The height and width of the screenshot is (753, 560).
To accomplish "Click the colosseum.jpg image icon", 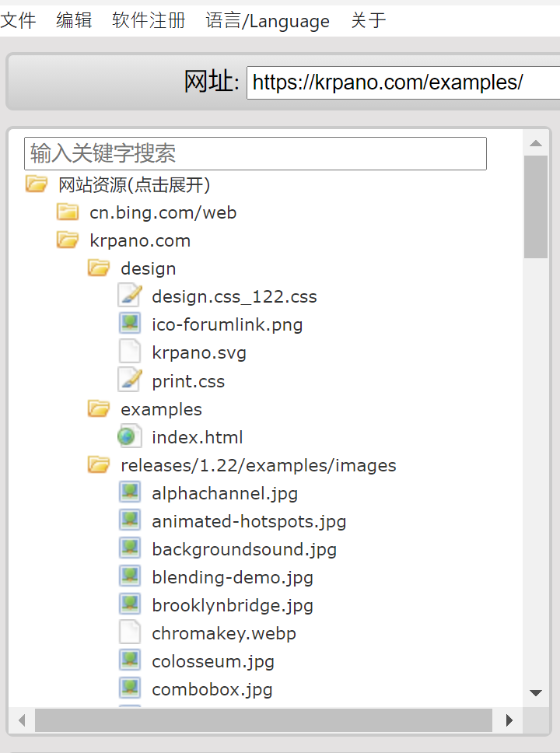I will click(130, 661).
